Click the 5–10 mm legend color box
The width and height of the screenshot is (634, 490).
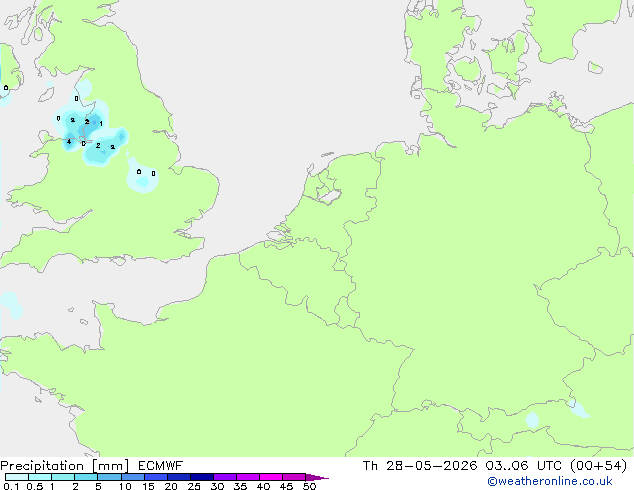109,477
